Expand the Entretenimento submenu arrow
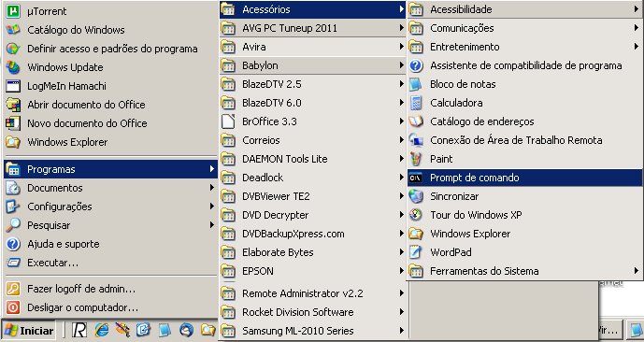644x342 pixels. click(x=637, y=47)
